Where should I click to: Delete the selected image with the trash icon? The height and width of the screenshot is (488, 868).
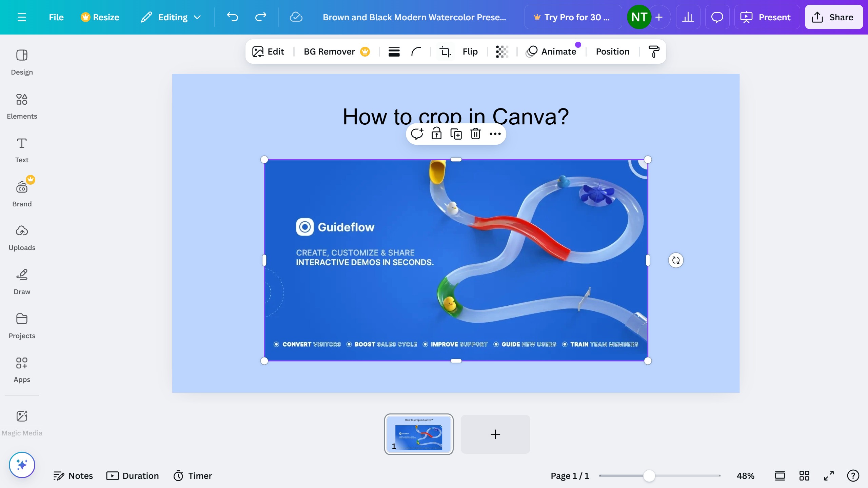tap(475, 134)
